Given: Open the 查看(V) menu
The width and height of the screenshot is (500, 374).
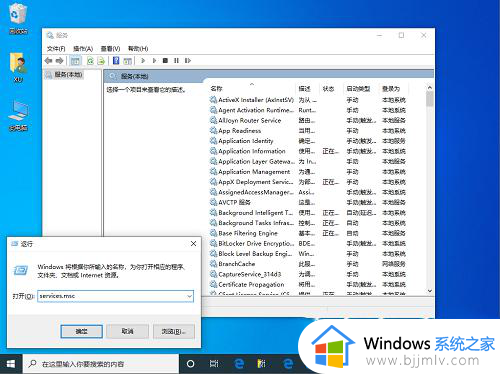Looking at the screenshot, I should [x=110, y=49].
